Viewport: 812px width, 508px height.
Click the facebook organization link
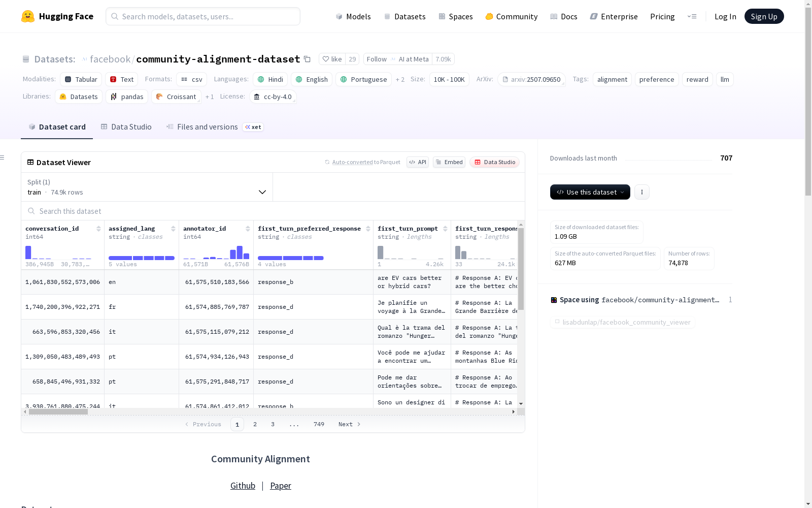pos(110,59)
